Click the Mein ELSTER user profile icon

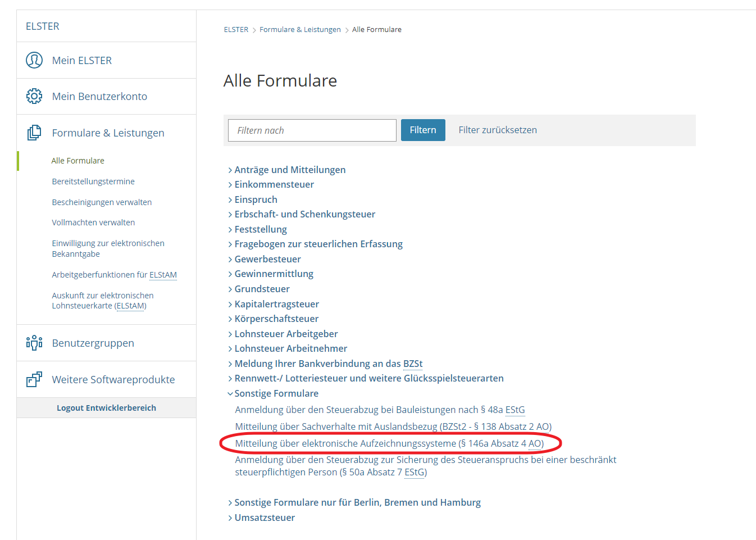34,60
